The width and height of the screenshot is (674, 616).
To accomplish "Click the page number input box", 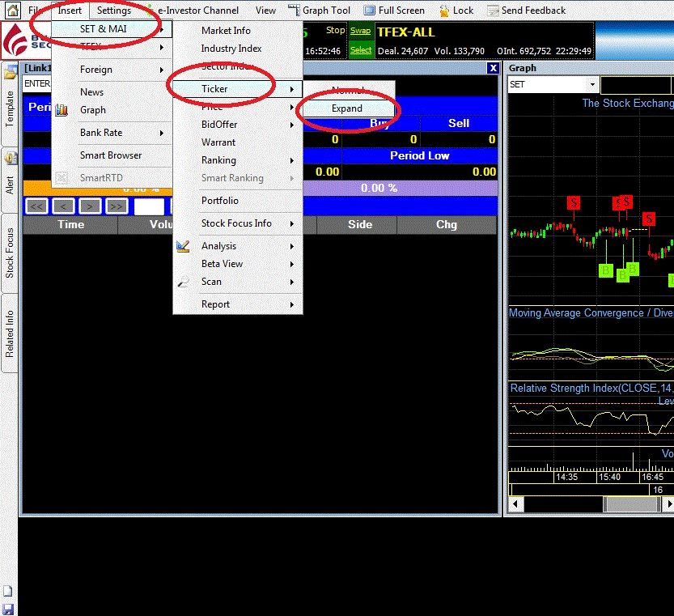I will 149,206.
